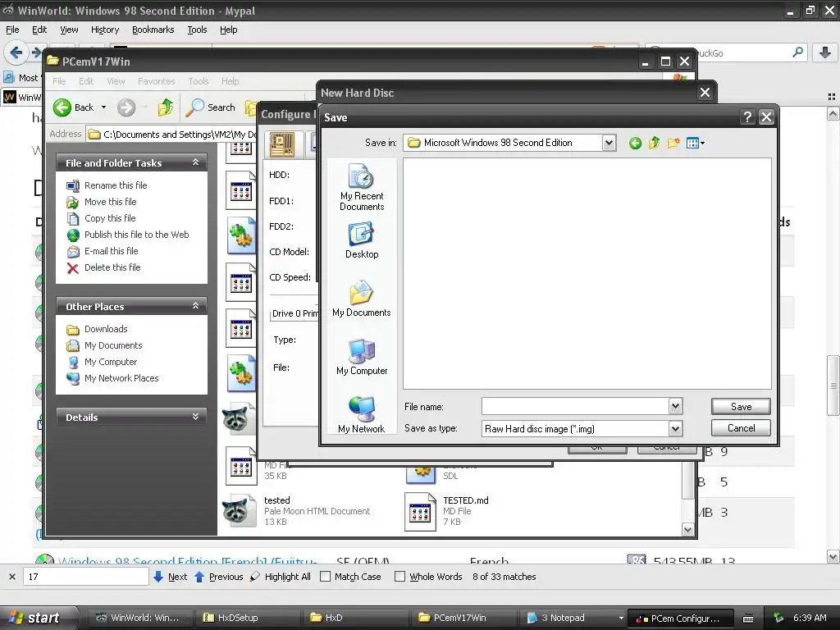
Task: Select the TESTED.md file icon
Action: (420, 512)
